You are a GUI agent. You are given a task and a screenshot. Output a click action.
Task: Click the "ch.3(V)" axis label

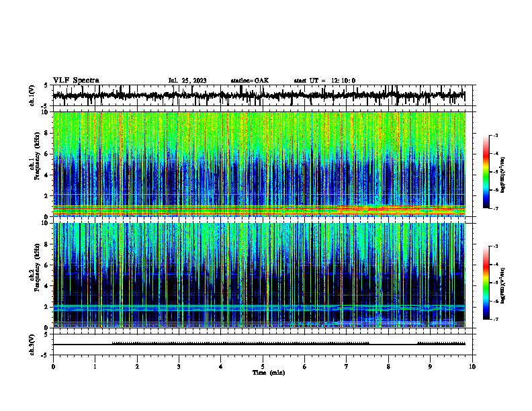(32, 345)
